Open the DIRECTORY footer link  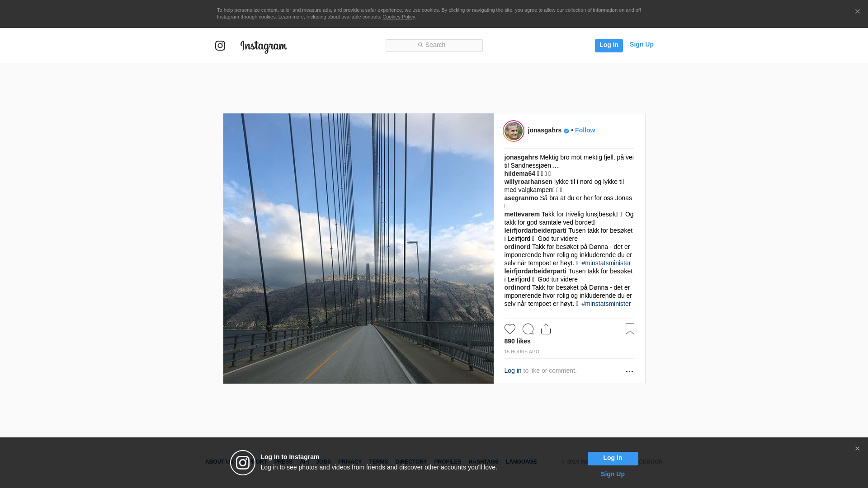pyautogui.click(x=411, y=462)
